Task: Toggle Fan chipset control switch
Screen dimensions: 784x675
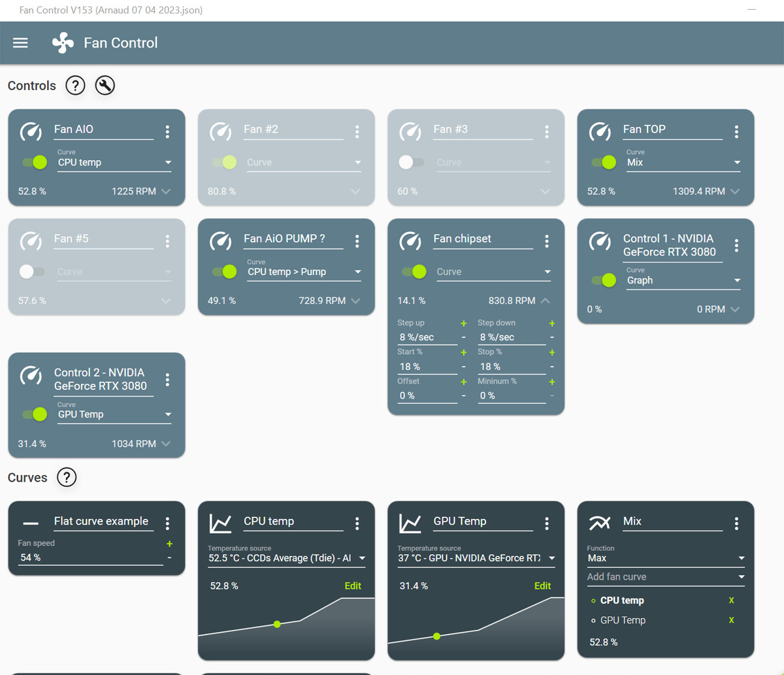Action: 414,271
